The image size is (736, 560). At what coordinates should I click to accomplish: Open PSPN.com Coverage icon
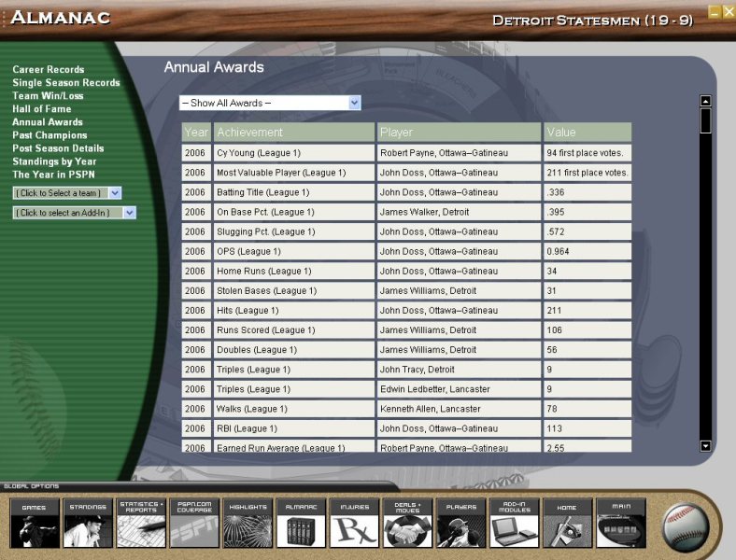pyautogui.click(x=194, y=524)
